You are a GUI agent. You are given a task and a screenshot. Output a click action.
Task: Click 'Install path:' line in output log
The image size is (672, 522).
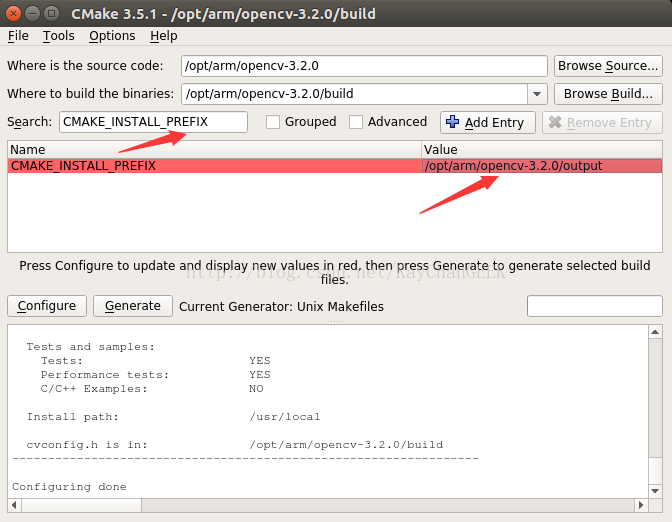[x=72, y=417]
